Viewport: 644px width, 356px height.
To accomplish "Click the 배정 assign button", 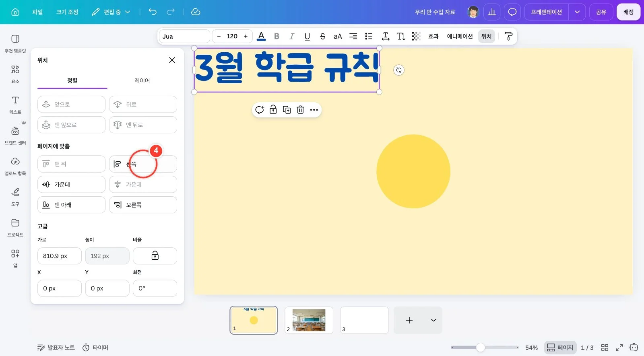I will click(x=628, y=12).
